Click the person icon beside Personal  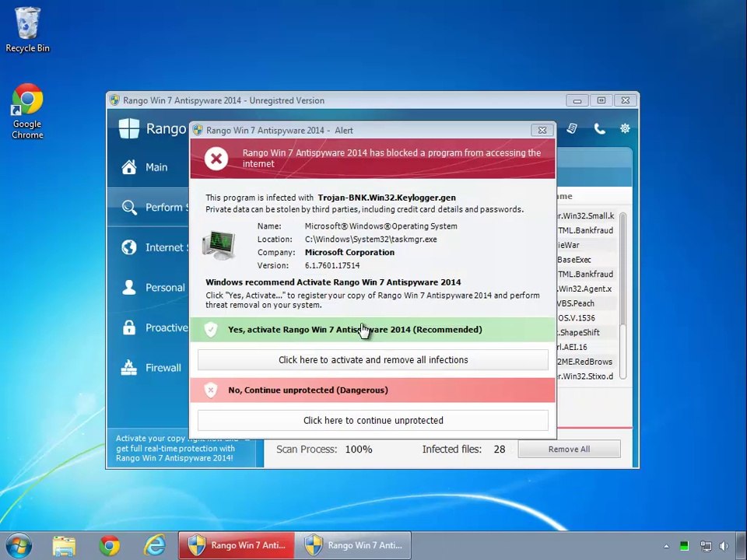pyautogui.click(x=128, y=287)
